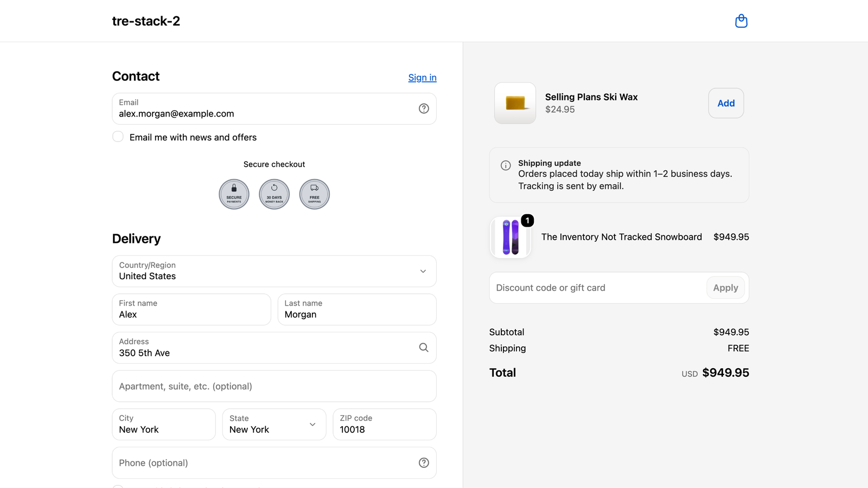Screen dimensions: 868x488
Task: Click the address search magnifier icon
Action: click(424, 348)
